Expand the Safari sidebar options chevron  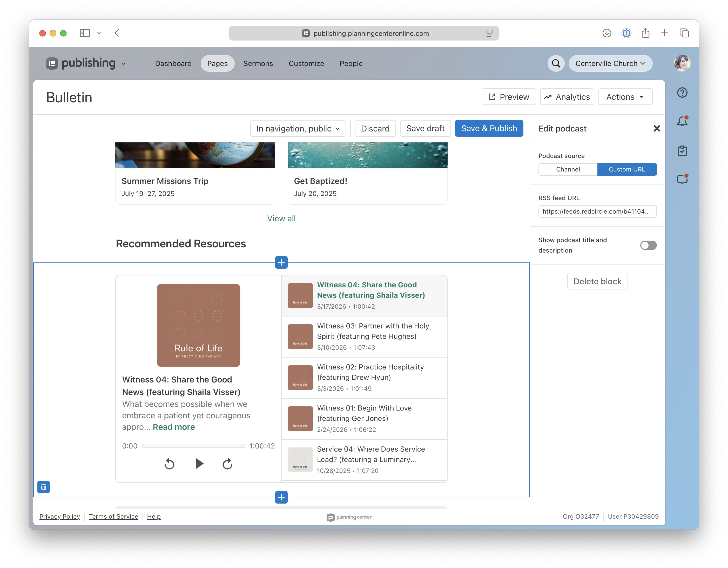pyautogui.click(x=99, y=33)
